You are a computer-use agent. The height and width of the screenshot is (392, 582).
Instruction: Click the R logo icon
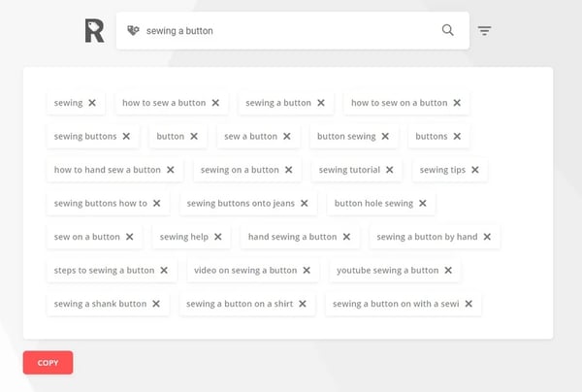pyautogui.click(x=94, y=31)
